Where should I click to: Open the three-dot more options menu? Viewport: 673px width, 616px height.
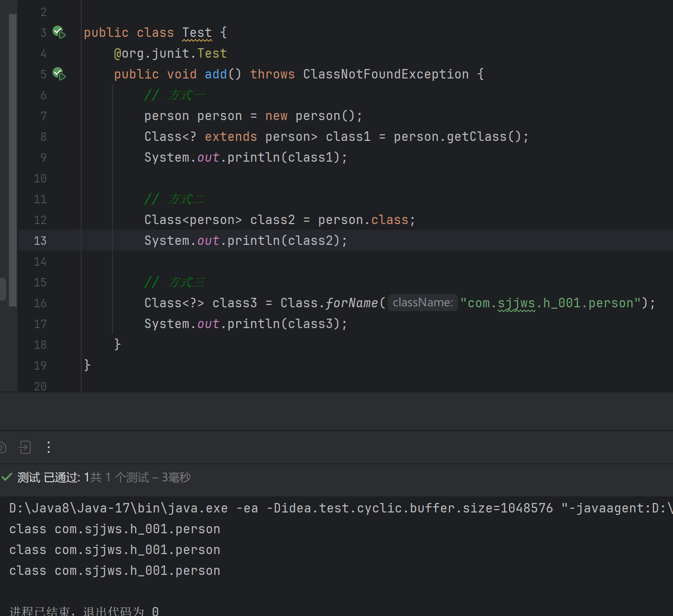(x=49, y=447)
